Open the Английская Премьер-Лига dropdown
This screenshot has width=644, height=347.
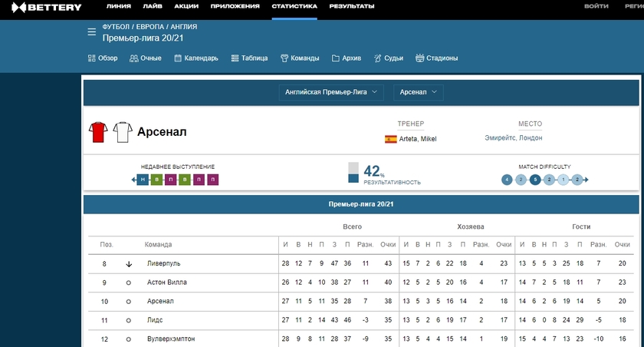[331, 92]
